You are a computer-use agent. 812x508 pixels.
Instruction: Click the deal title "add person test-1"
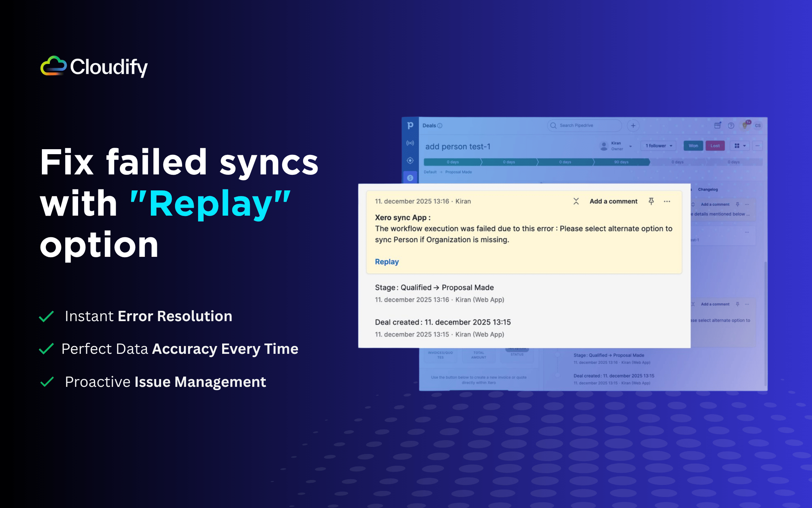pyautogui.click(x=458, y=146)
